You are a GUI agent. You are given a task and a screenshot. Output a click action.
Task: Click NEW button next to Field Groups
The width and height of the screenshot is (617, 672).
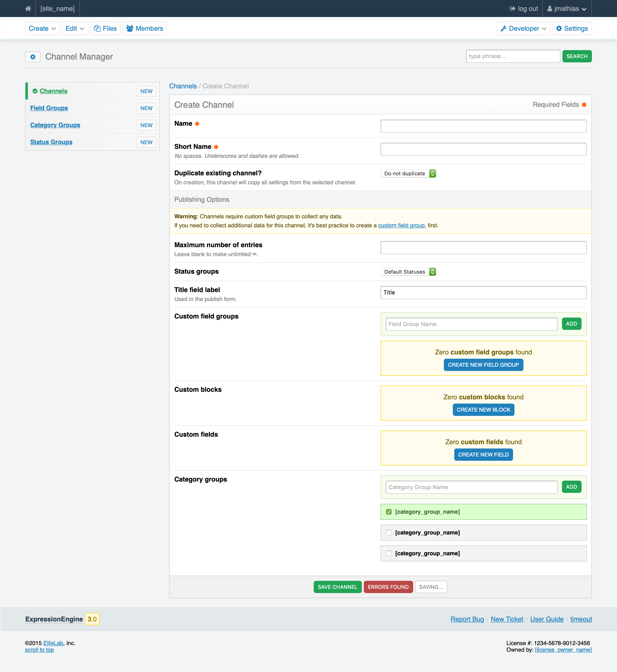click(146, 108)
